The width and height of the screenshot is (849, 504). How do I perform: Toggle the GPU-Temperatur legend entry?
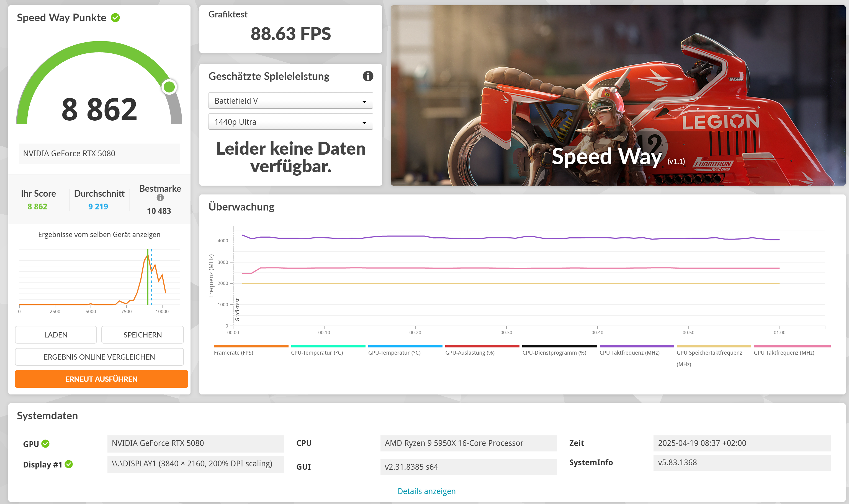pyautogui.click(x=394, y=352)
